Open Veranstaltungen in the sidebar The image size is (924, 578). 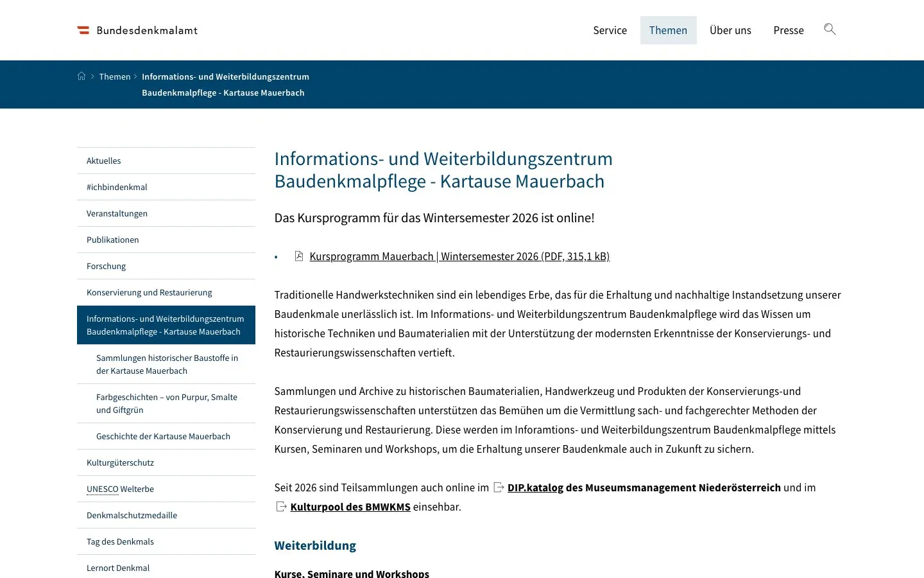click(166, 213)
